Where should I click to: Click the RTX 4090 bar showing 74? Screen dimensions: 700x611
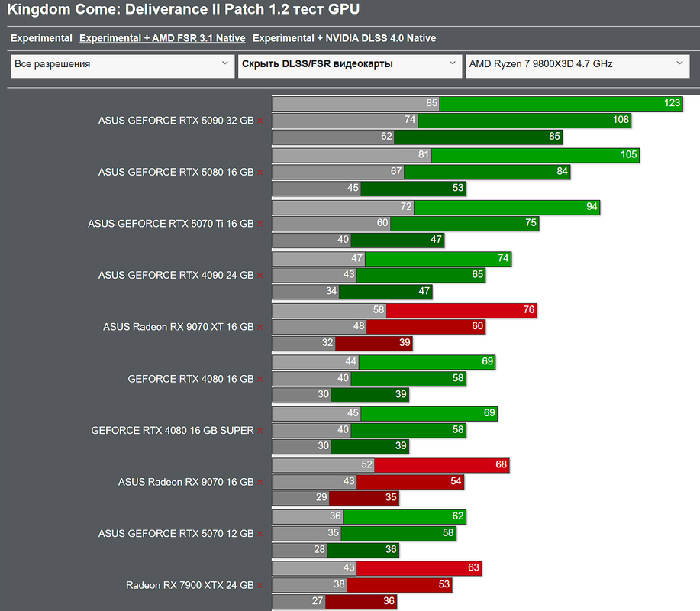[438, 259]
